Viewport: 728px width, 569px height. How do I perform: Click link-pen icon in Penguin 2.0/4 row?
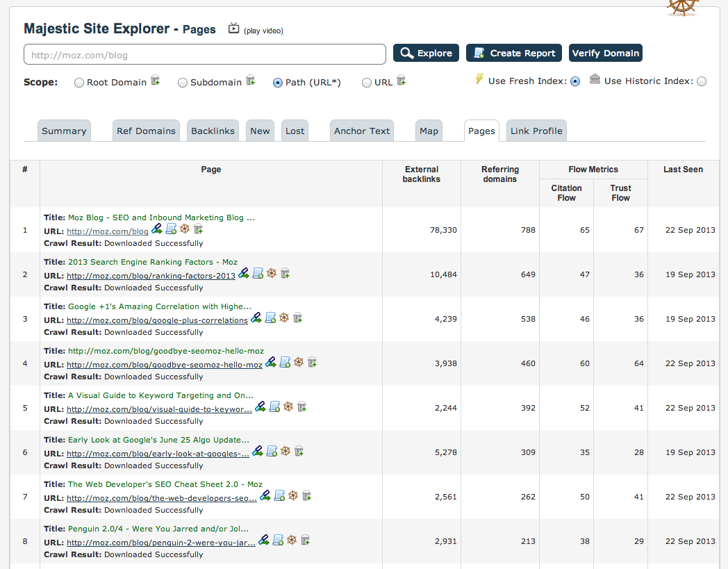coord(264,541)
